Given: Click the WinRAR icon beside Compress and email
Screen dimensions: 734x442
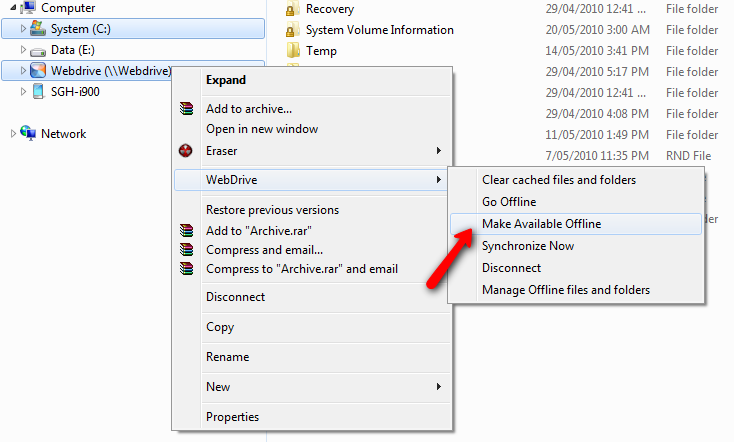Looking at the screenshot, I should [x=185, y=249].
